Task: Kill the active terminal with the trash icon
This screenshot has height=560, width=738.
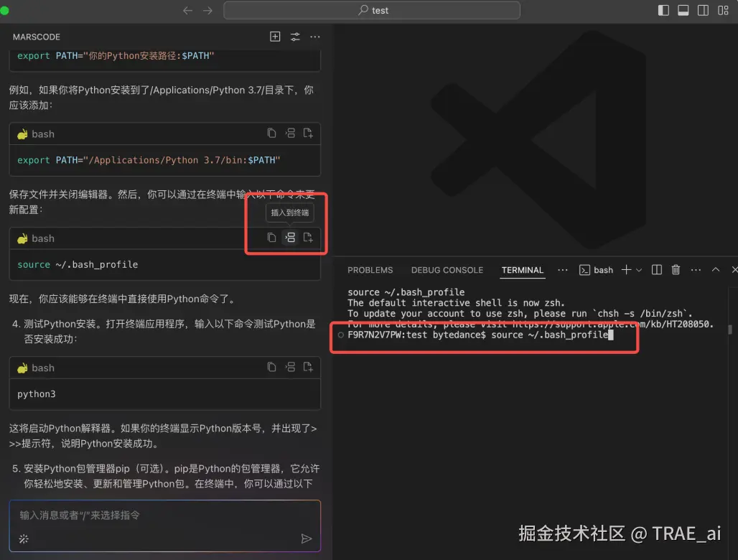Action: point(676,269)
